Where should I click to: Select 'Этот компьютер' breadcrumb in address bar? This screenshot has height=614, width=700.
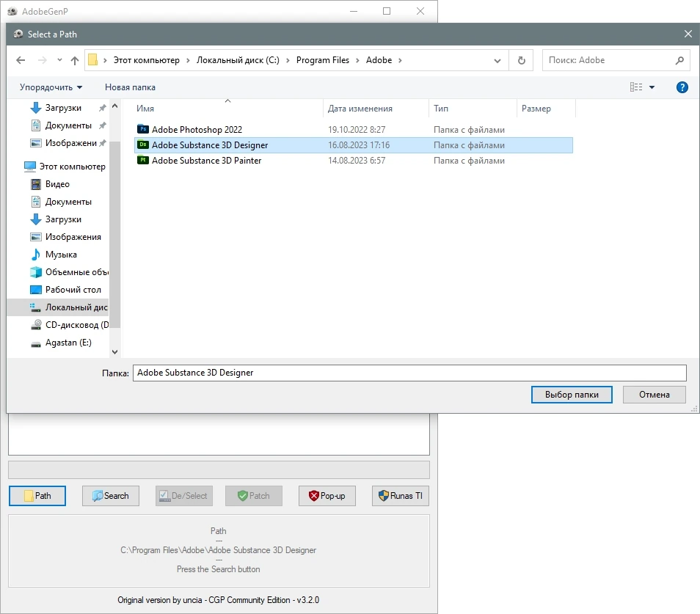(147, 60)
